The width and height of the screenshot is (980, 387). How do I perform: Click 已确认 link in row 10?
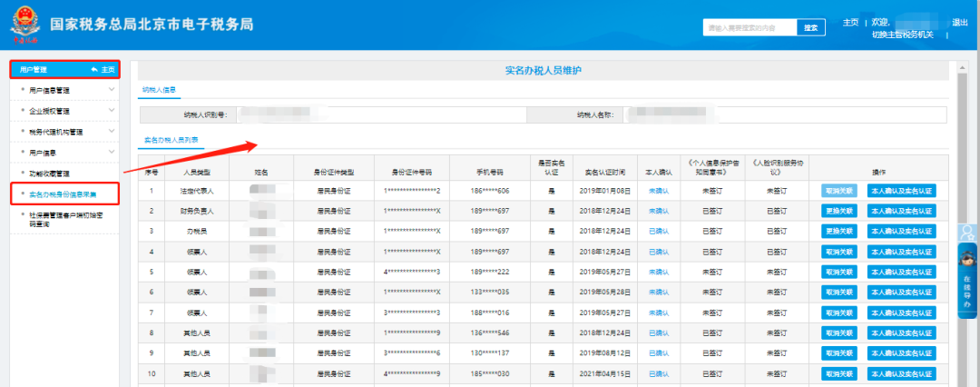click(659, 374)
